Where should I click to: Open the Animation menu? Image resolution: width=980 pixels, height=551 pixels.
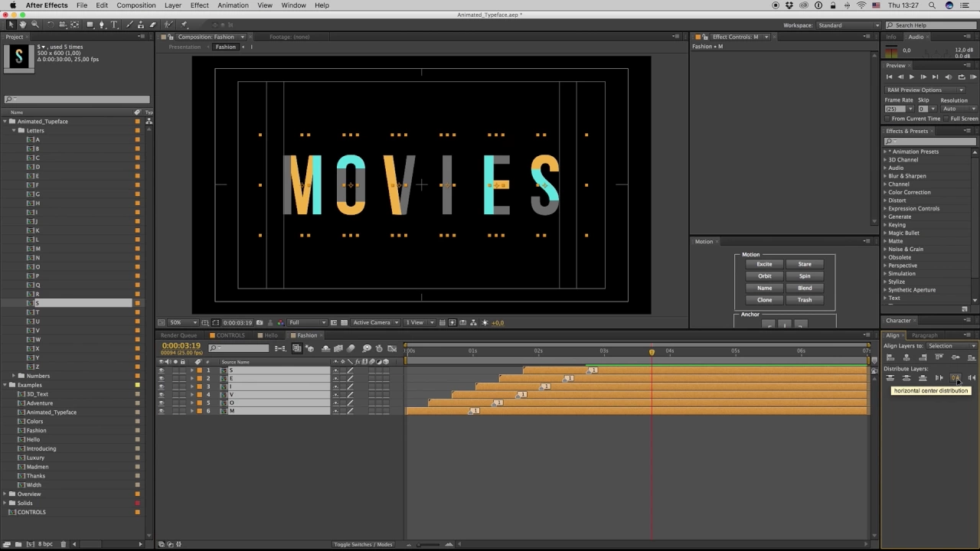tap(233, 5)
